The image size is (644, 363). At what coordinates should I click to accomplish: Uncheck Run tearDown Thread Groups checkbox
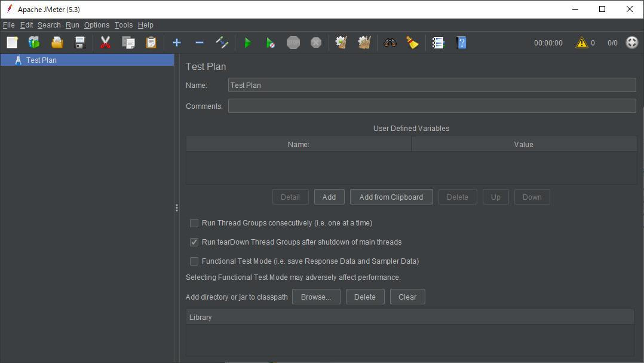click(x=194, y=242)
